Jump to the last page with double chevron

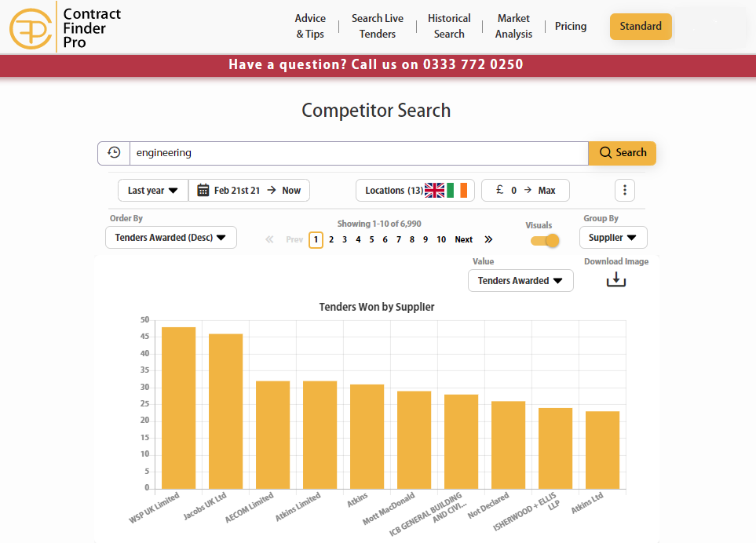click(488, 239)
